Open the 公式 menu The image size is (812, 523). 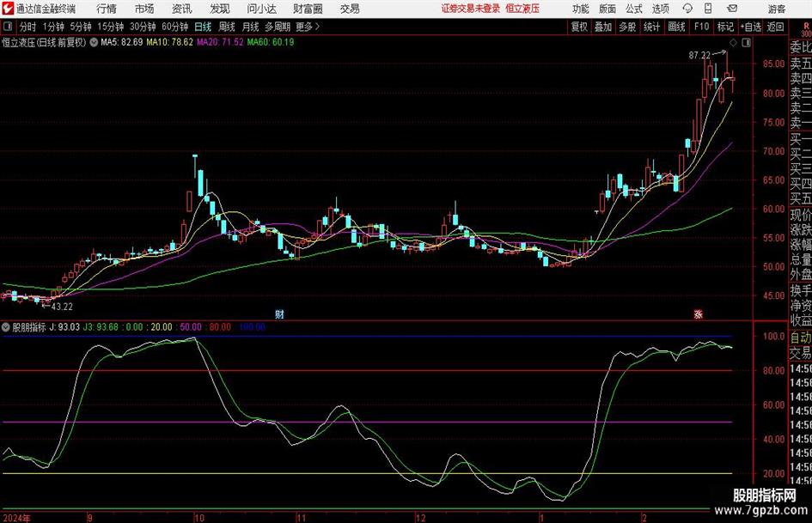[634, 9]
